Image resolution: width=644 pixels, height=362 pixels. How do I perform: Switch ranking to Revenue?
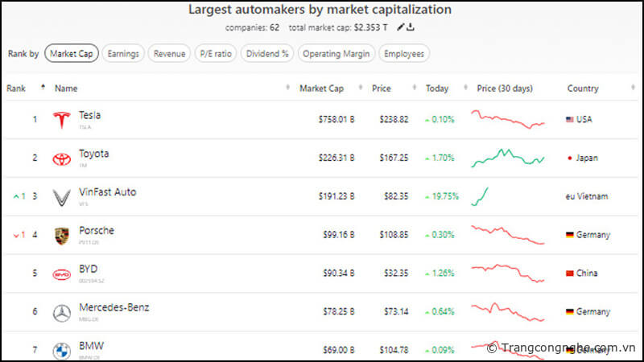tap(169, 54)
